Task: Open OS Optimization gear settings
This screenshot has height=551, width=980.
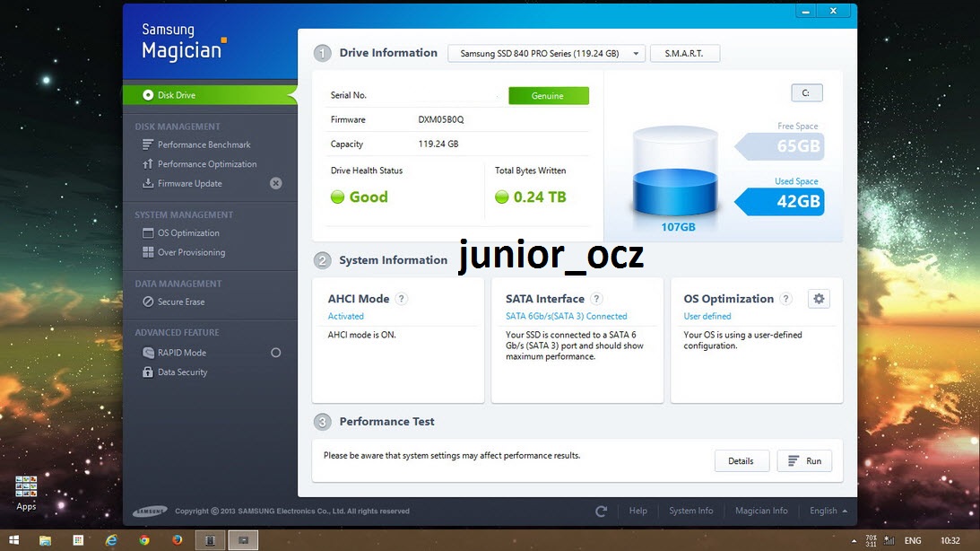Action: coord(819,299)
